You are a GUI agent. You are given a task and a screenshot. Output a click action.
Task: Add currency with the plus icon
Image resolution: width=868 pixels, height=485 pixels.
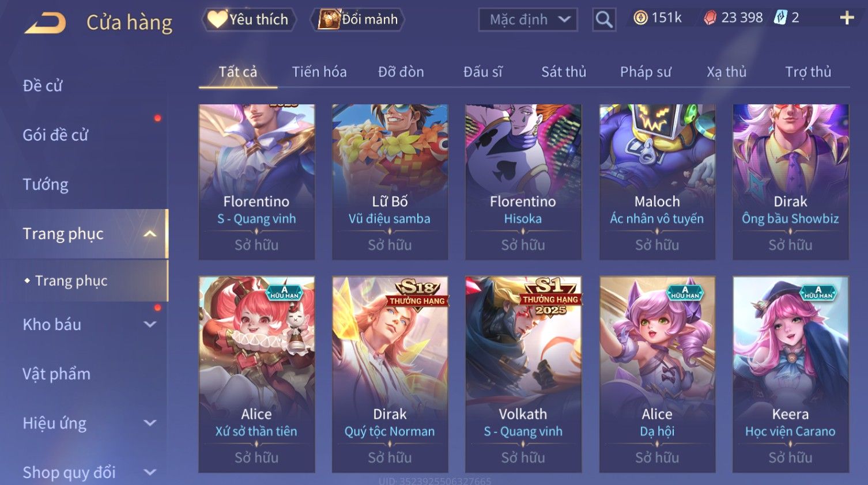pyautogui.click(x=847, y=18)
